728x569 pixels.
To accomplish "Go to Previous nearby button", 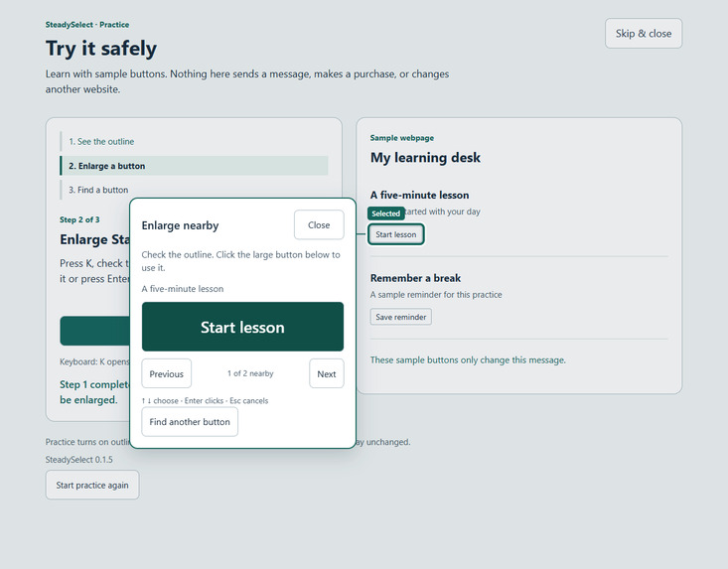I will 166,373.
